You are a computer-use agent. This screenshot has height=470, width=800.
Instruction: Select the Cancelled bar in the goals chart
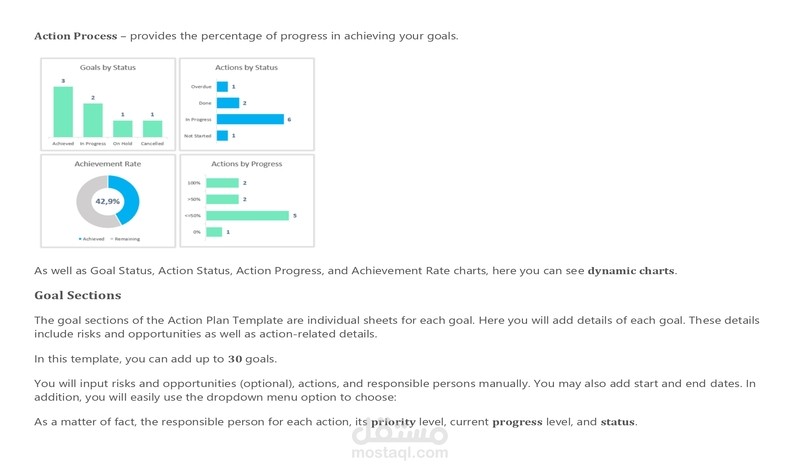[152, 129]
